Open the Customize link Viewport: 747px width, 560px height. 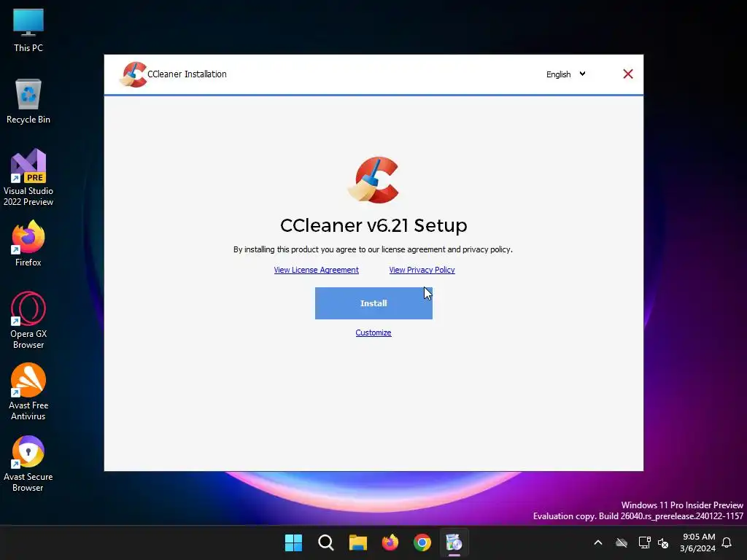373,332
